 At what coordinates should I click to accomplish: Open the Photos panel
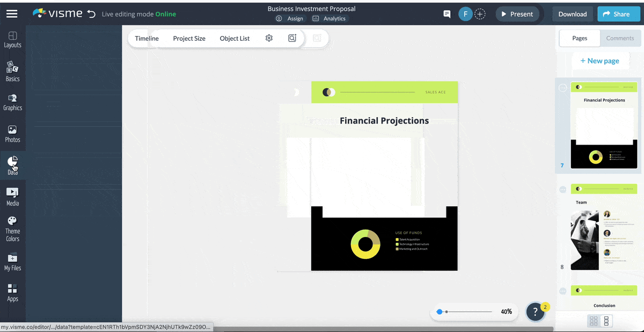12,134
